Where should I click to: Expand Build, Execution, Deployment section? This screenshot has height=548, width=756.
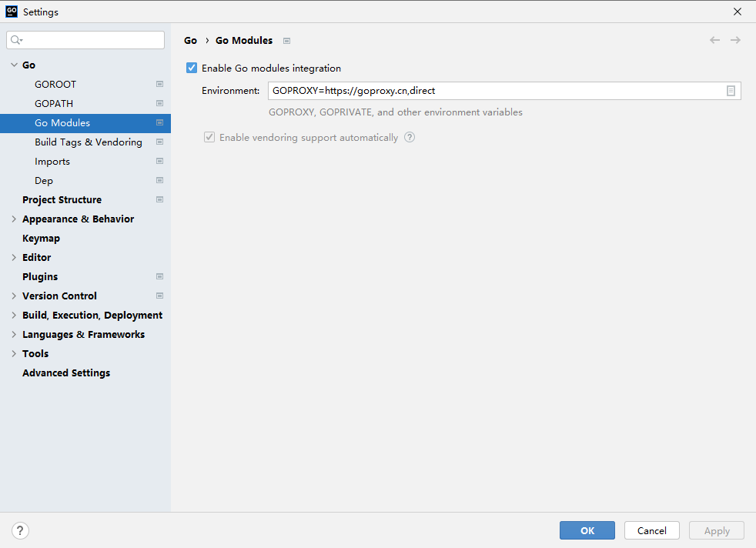click(14, 316)
